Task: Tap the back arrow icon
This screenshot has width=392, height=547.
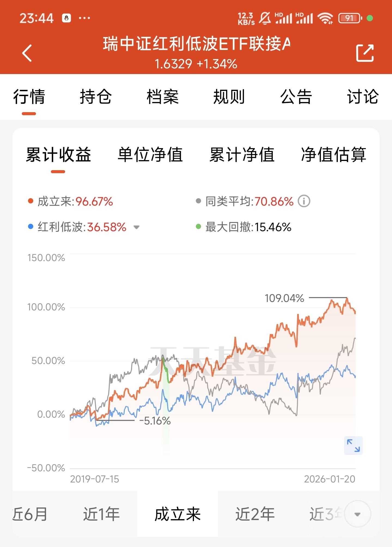Action: (x=27, y=53)
